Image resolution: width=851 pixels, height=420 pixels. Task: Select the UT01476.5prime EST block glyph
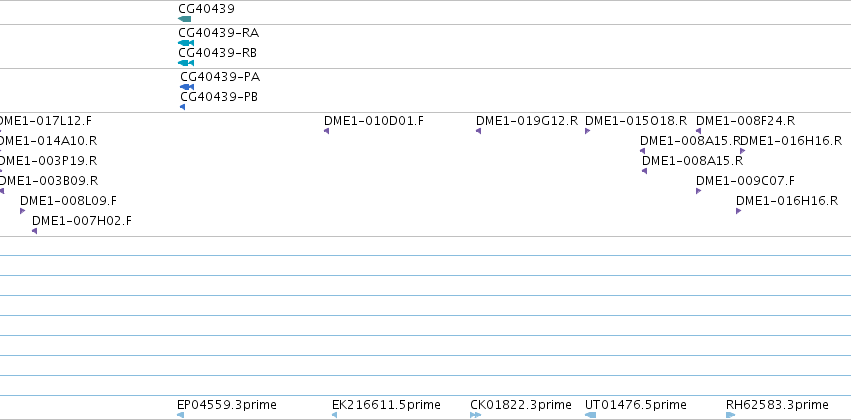pos(590,415)
